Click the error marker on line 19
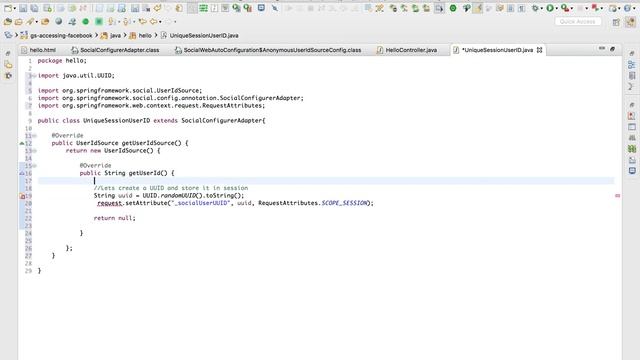 click(x=22, y=196)
